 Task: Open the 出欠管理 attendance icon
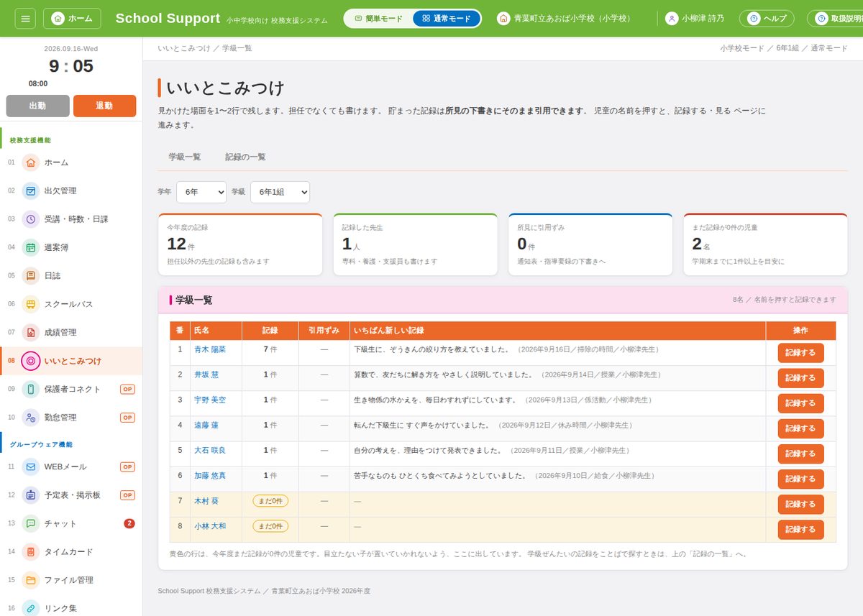pos(31,190)
